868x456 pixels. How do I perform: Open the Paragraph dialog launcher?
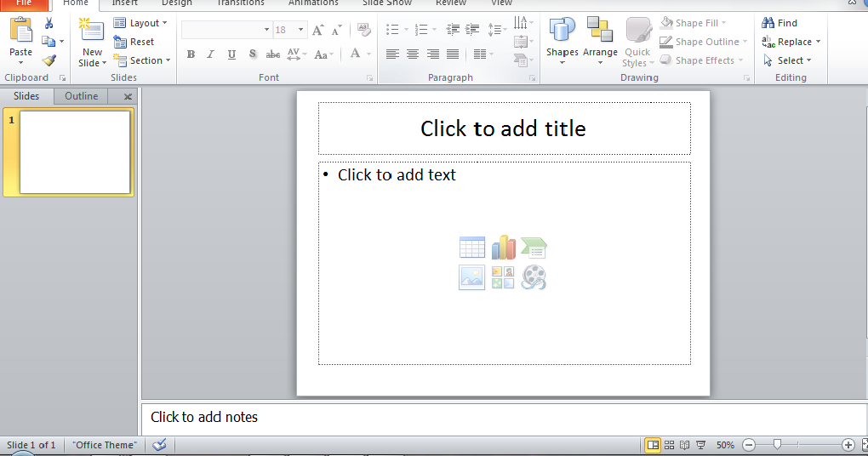coord(532,78)
